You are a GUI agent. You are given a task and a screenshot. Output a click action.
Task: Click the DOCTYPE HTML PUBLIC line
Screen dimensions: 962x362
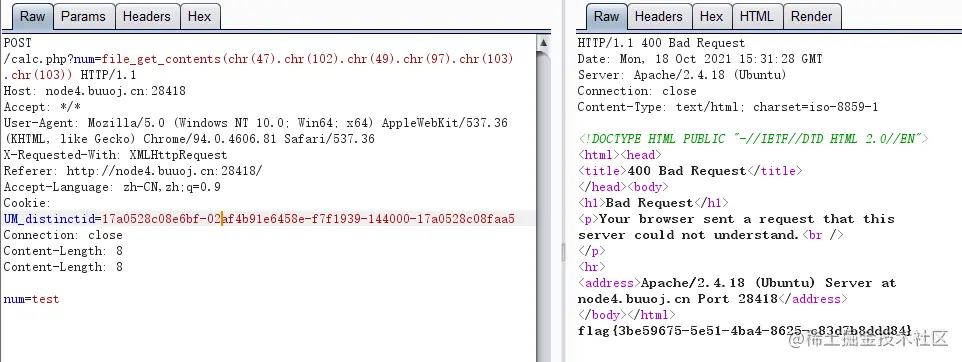pyautogui.click(x=753, y=139)
